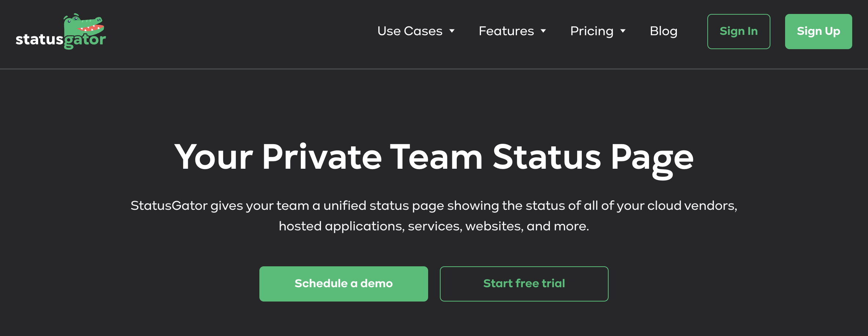Click the StatusGator description paragraph
Viewport: 868px width, 336px height.
(x=434, y=216)
